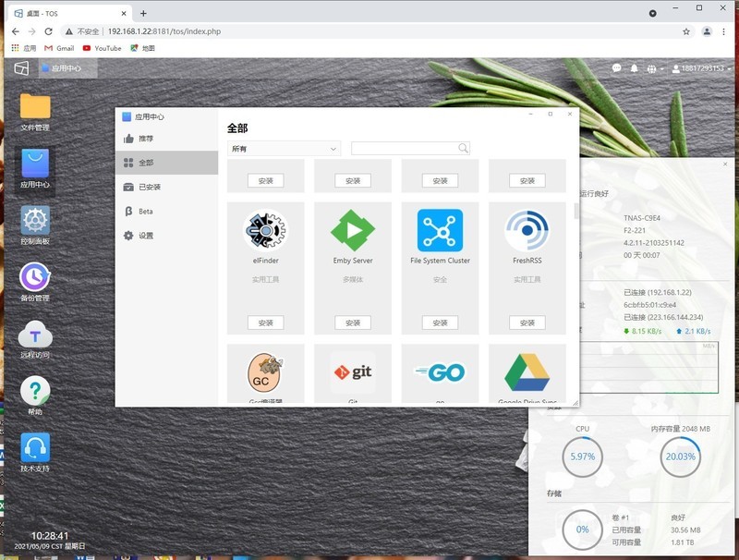Click the 应用中心 taskbar tab in TOS top bar
Screen dimensions: 739x560
[67, 68]
